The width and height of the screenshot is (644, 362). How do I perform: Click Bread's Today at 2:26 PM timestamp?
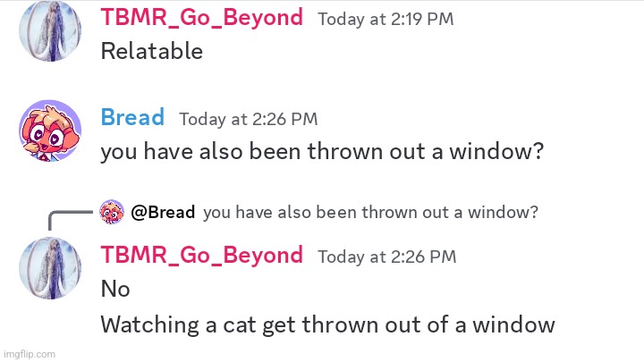(x=248, y=119)
